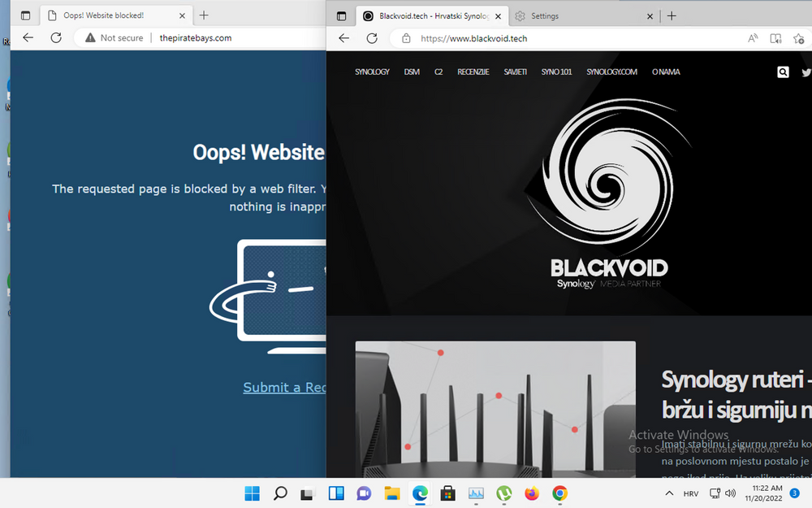The height and width of the screenshot is (508, 812).
Task: Click the Not secure warning icon
Action: [x=90, y=38]
